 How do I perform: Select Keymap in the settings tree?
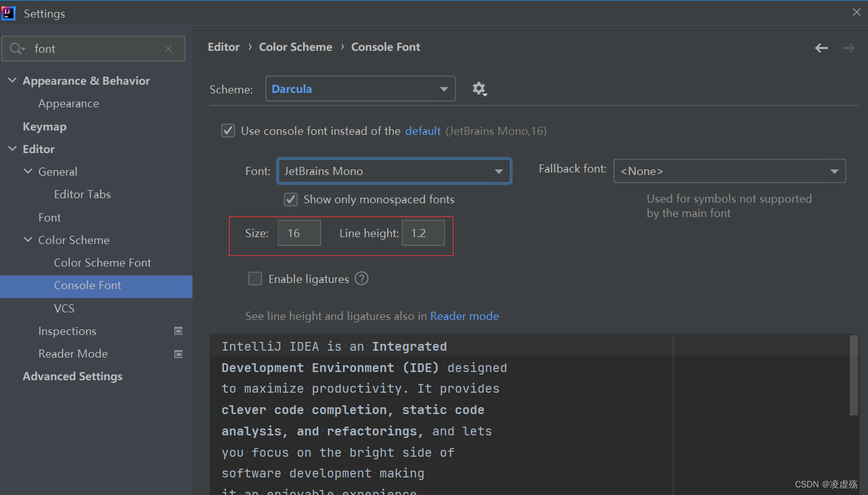click(x=45, y=126)
